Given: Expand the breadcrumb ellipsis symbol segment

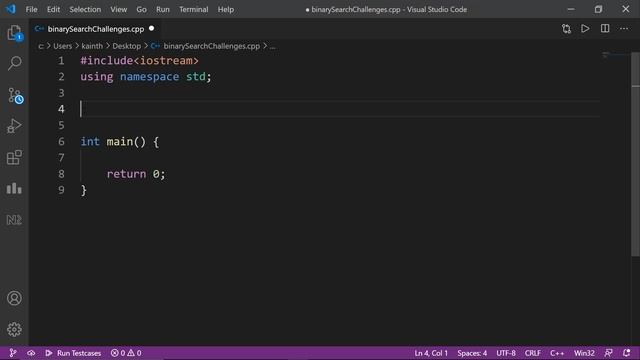Looking at the screenshot, I should click(272, 47).
